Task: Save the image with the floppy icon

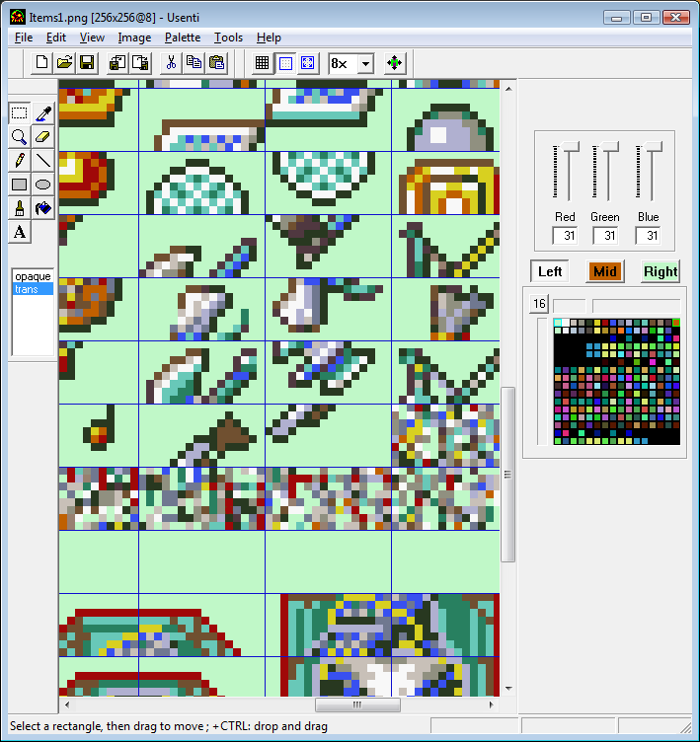Action: (x=87, y=63)
